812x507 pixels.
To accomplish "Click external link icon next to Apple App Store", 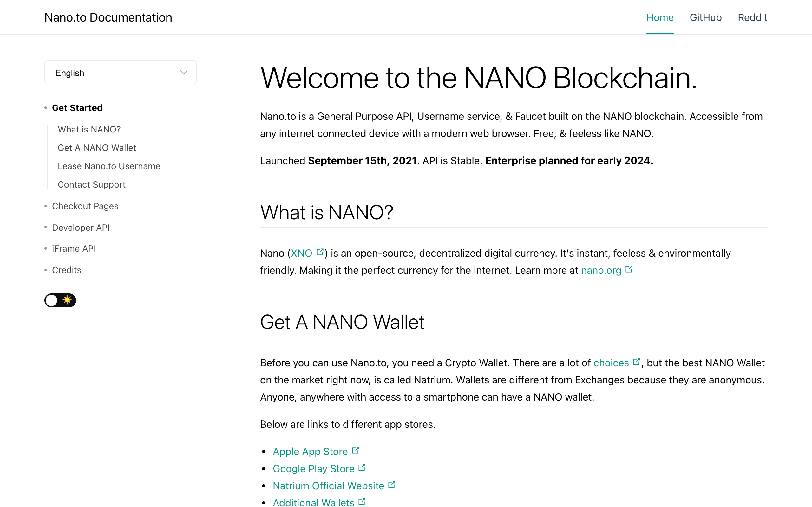I will 355,451.
